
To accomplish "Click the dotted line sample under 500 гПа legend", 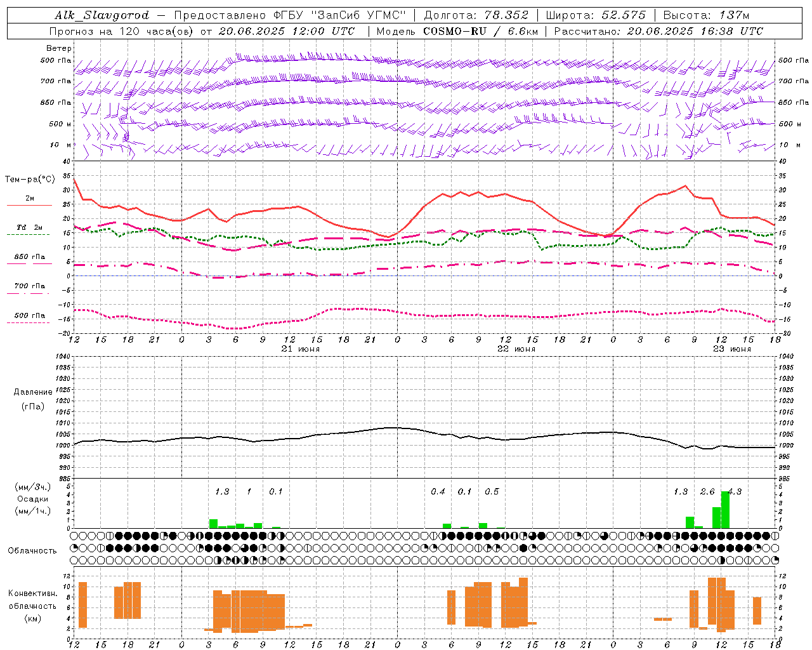I will [29, 322].
